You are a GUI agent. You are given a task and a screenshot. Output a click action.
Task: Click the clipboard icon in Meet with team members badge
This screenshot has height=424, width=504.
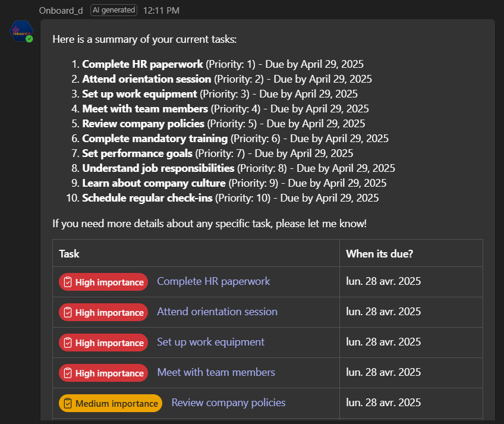68,373
